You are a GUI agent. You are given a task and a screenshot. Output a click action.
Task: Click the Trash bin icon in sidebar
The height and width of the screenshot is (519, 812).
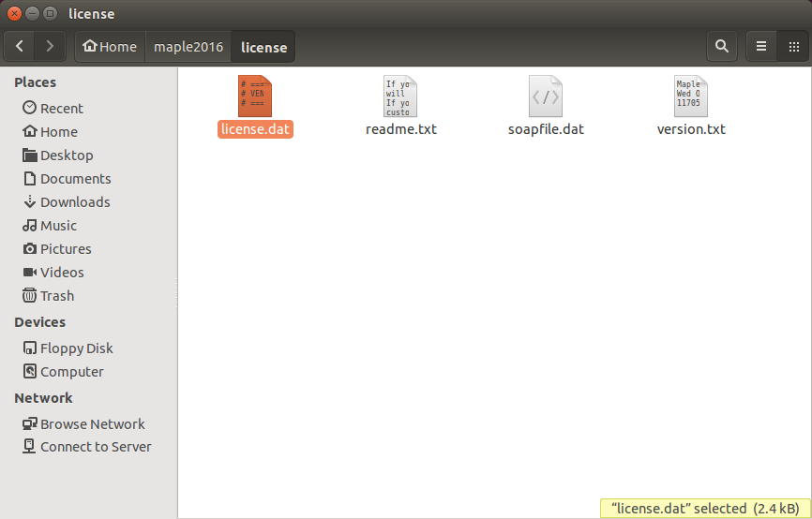(29, 295)
